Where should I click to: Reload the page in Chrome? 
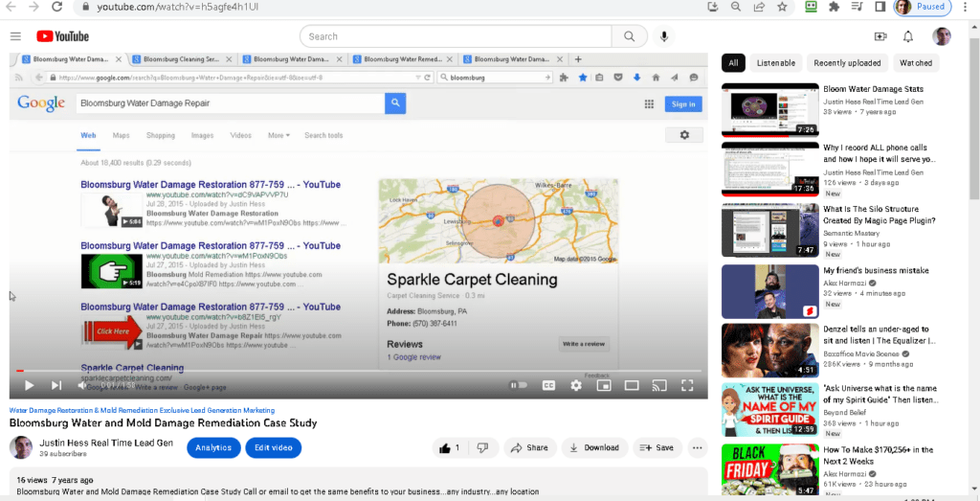[x=56, y=7]
